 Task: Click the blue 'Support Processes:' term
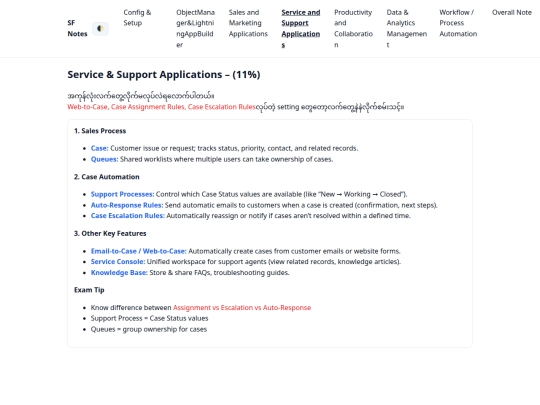122,194
